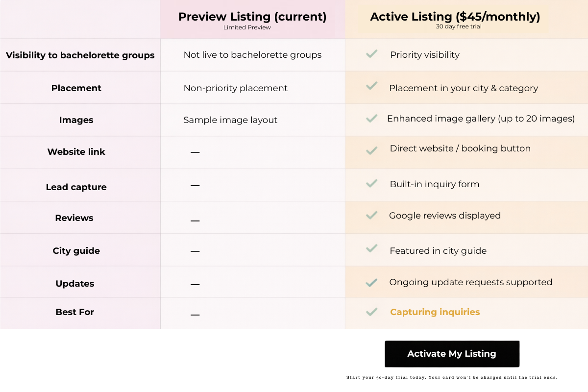The width and height of the screenshot is (588, 392).
Task: Click the Capturing inquiries highlighted text
Action: click(435, 312)
